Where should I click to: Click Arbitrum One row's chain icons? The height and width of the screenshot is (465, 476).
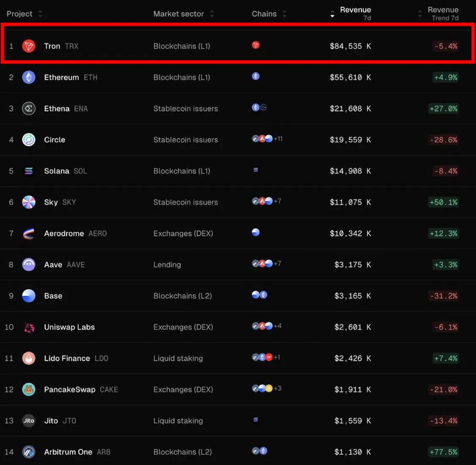pyautogui.click(x=259, y=451)
